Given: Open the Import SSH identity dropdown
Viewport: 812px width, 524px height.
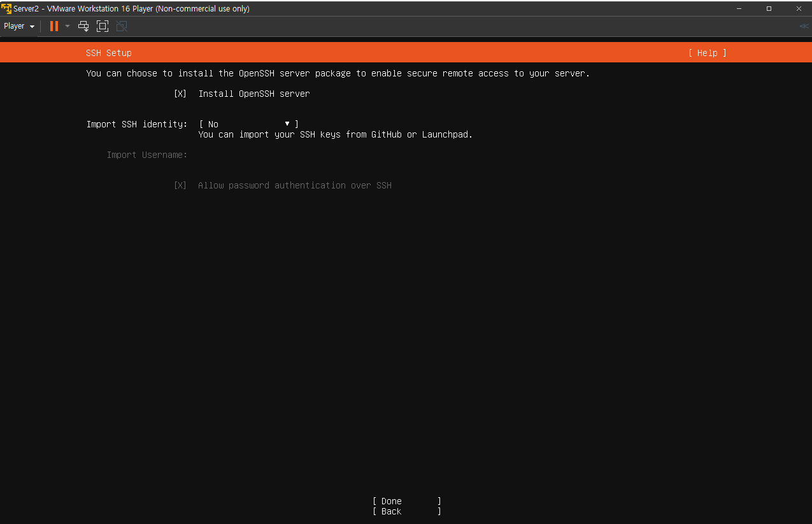Looking at the screenshot, I should (249, 124).
